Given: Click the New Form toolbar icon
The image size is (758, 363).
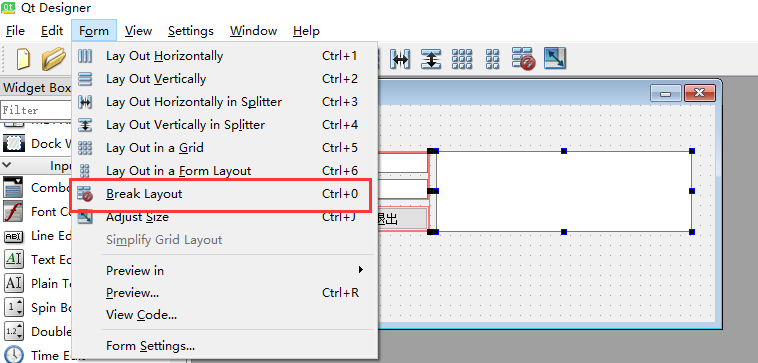Looking at the screenshot, I should (x=22, y=58).
